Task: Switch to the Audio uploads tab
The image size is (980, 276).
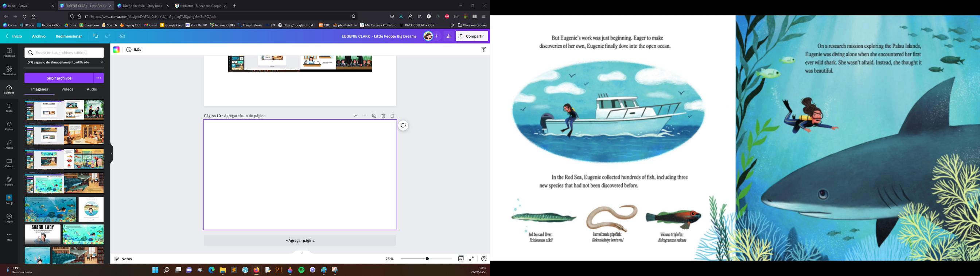Action: 92,89
